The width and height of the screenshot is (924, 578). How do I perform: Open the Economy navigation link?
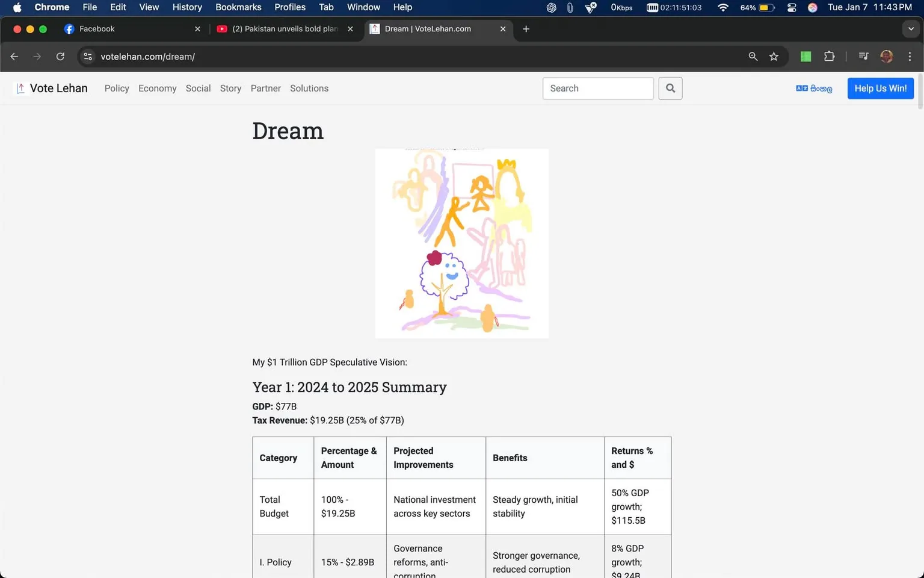pos(157,88)
